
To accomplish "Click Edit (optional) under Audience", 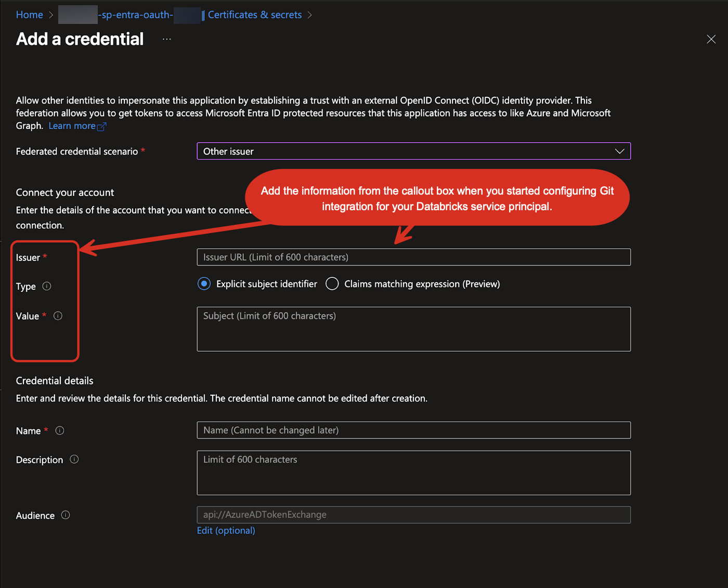I will point(226,530).
